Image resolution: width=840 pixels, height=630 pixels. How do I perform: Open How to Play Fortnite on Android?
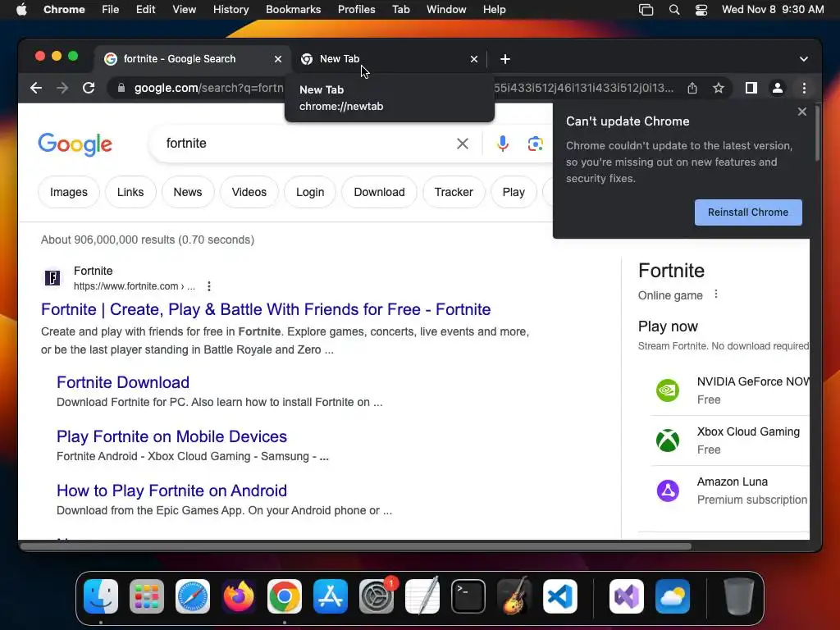(x=172, y=491)
